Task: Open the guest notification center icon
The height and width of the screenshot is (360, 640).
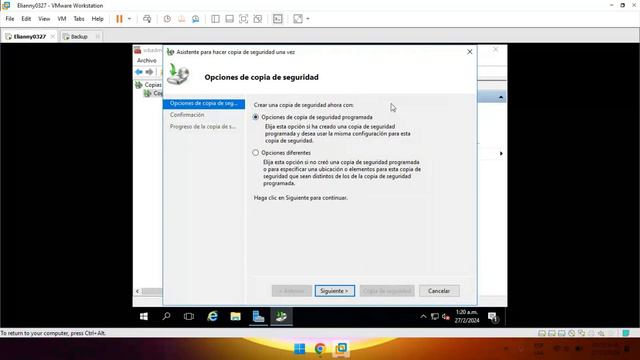Action: pos(493,317)
